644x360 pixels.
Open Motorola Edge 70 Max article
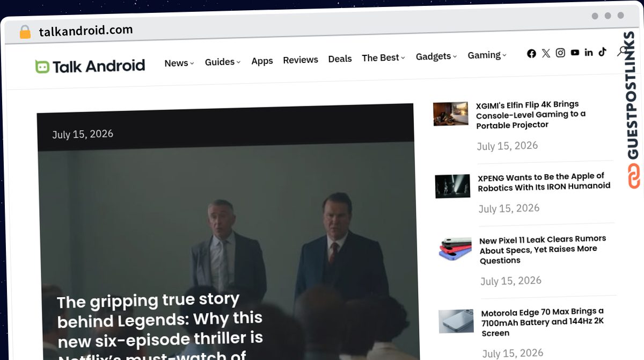point(542,322)
